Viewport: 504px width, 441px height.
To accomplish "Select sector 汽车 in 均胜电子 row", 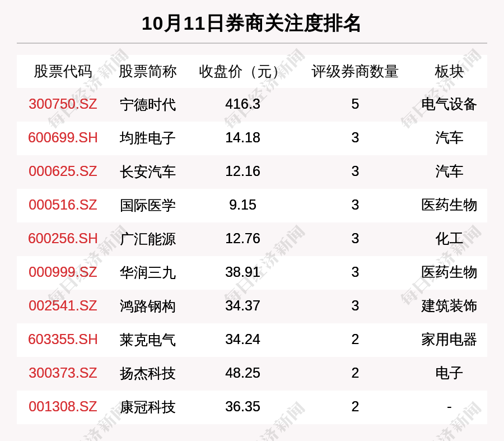I will (449, 138).
